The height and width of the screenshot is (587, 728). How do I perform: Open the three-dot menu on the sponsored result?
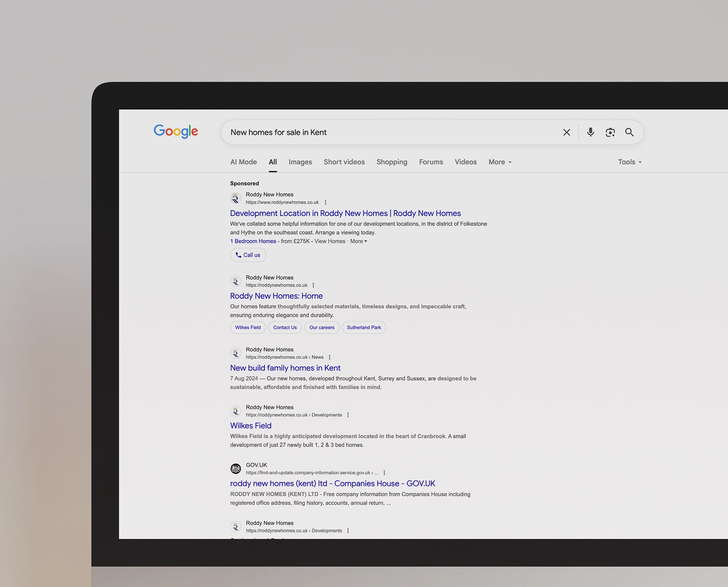[x=325, y=202]
